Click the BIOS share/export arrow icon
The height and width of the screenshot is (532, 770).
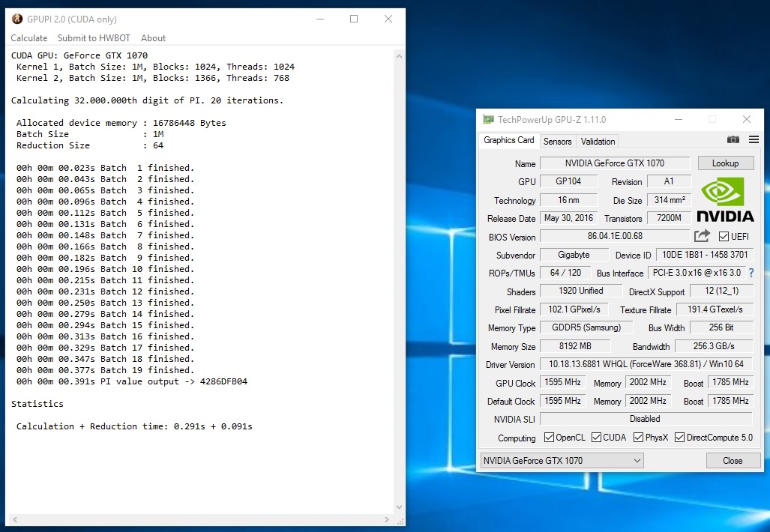[703, 236]
